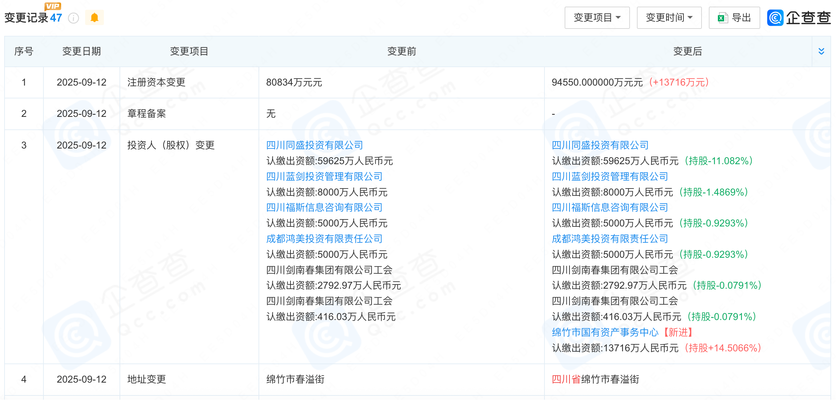Click the 变更记录 count number 47
The width and height of the screenshot is (836, 400).
[56, 18]
